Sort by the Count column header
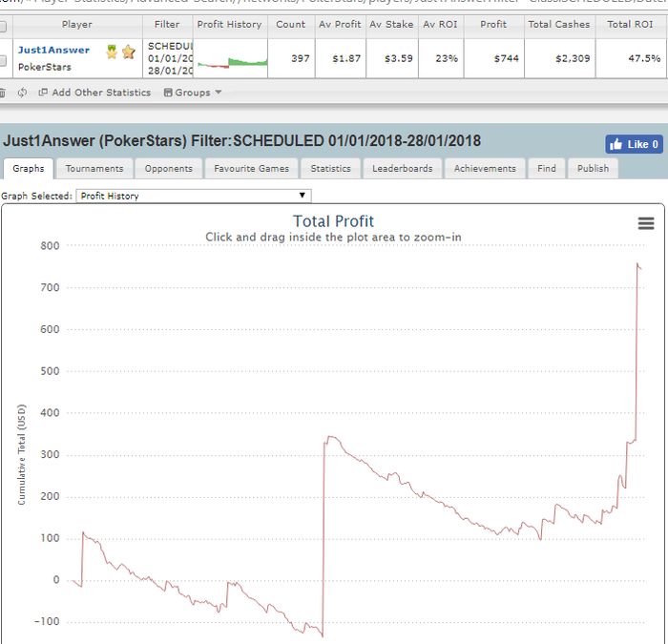 (291, 24)
